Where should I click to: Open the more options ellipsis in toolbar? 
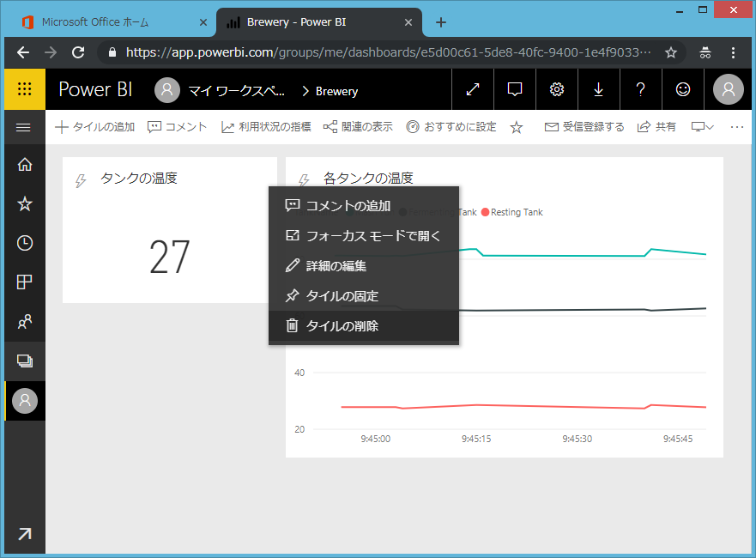click(x=737, y=127)
